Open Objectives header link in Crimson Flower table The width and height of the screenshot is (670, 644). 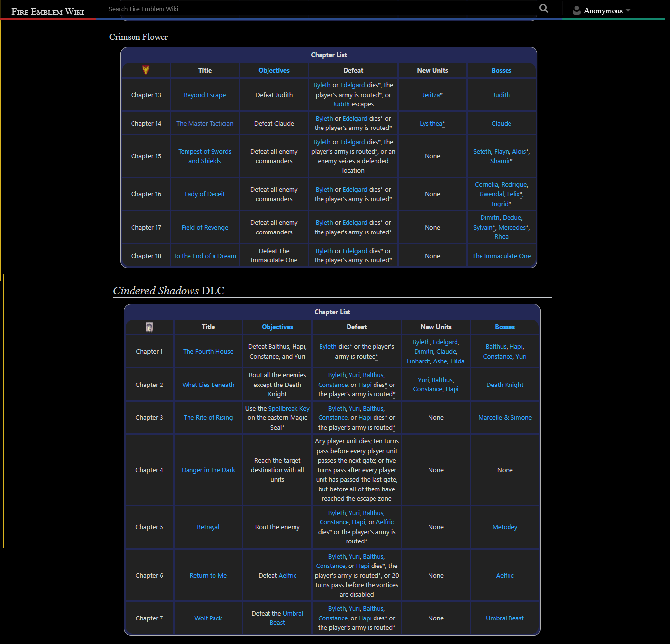point(274,70)
